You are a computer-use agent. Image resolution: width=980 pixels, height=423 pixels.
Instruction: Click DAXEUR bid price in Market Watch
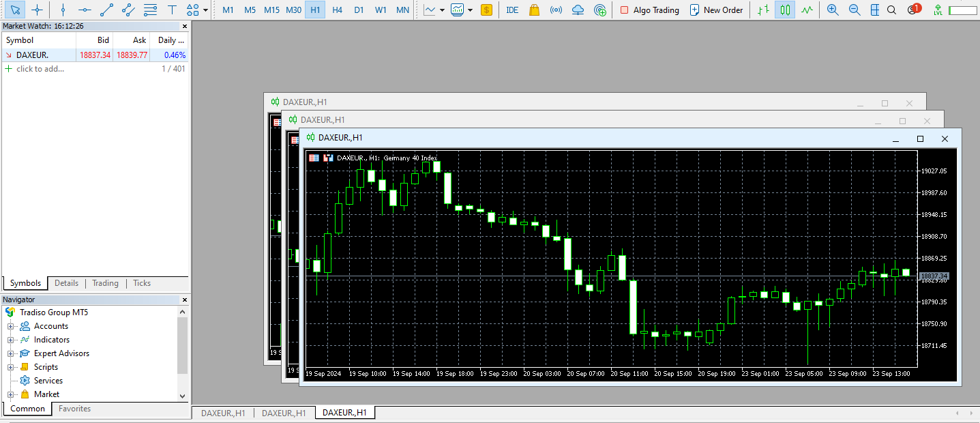point(94,55)
